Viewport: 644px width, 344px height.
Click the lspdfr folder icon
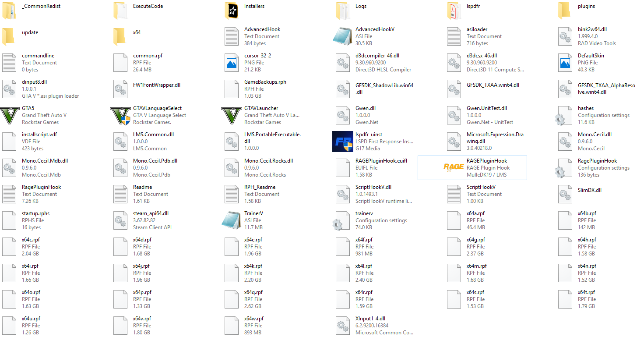[x=454, y=10]
